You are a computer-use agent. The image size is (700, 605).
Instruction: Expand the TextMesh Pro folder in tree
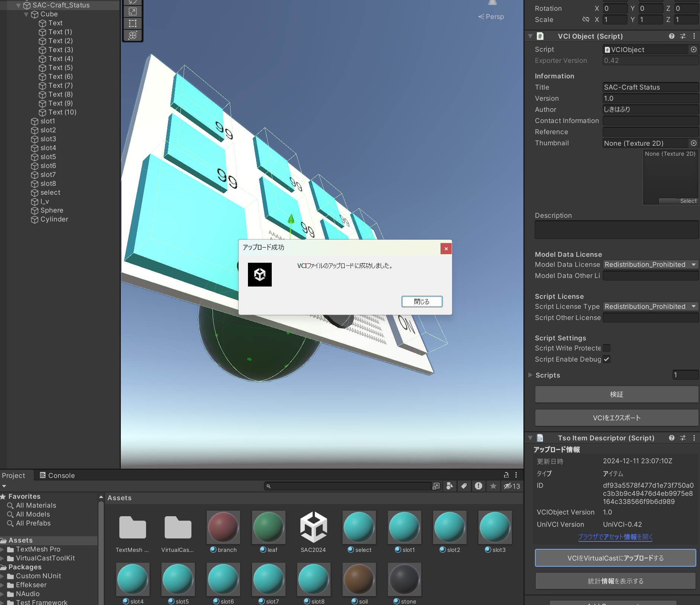[3, 549]
